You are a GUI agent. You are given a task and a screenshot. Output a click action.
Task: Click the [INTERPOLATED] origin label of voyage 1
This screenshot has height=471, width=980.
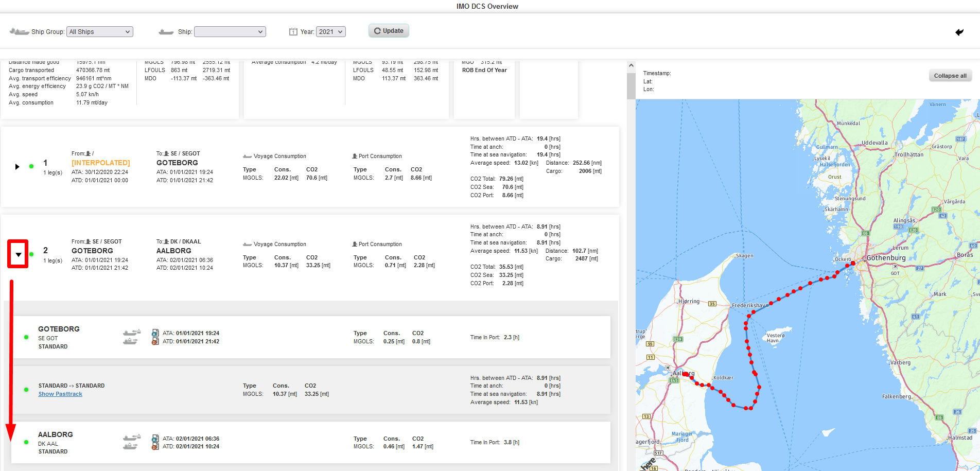point(101,163)
